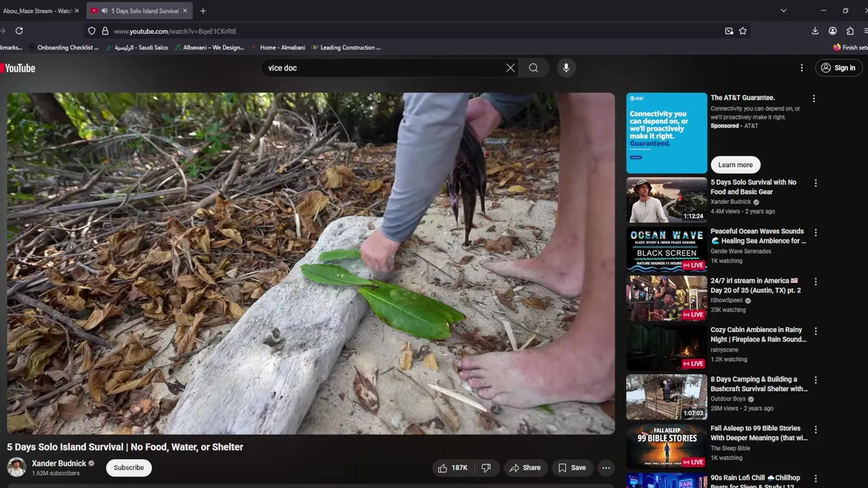This screenshot has height=488, width=868.
Task: Open 99 Bible Stories thumbnail
Action: (x=666, y=446)
